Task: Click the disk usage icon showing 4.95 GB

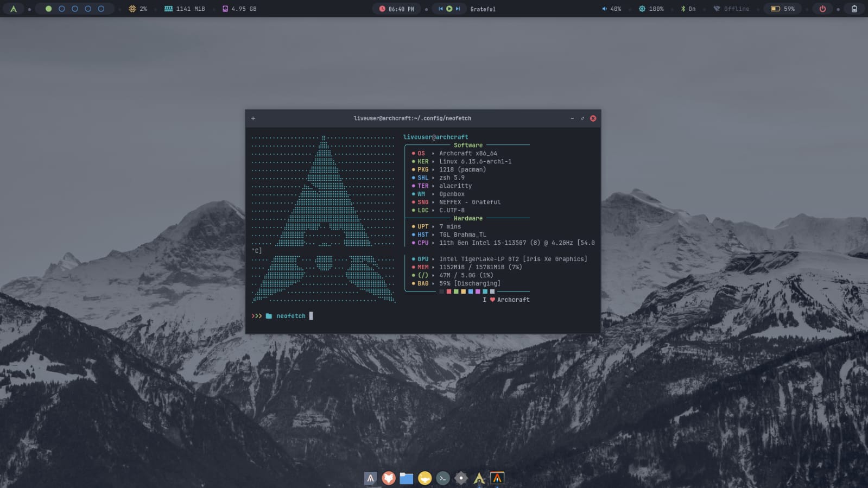Action: click(x=225, y=9)
